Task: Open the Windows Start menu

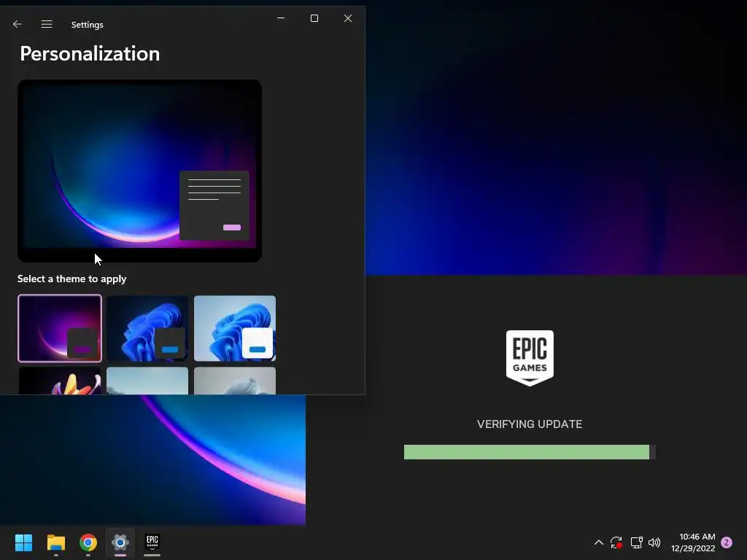Action: point(23,542)
